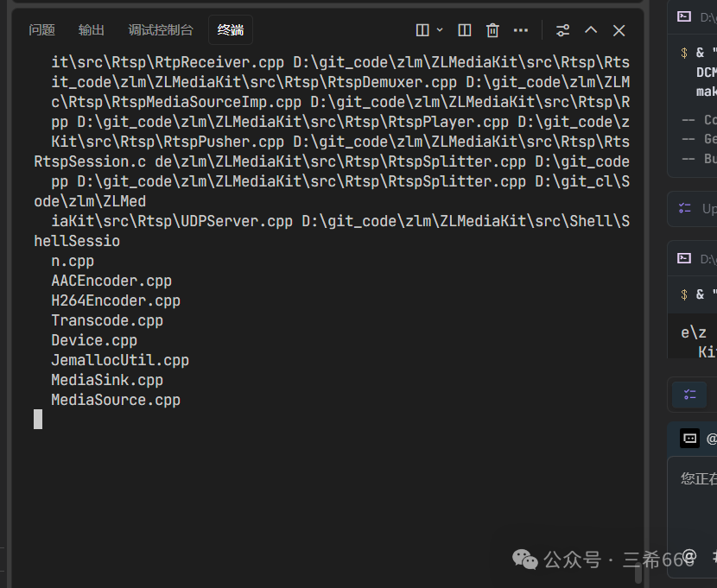717x588 pixels.
Task: Click the Device.cpp line in terminal
Action: (x=94, y=340)
